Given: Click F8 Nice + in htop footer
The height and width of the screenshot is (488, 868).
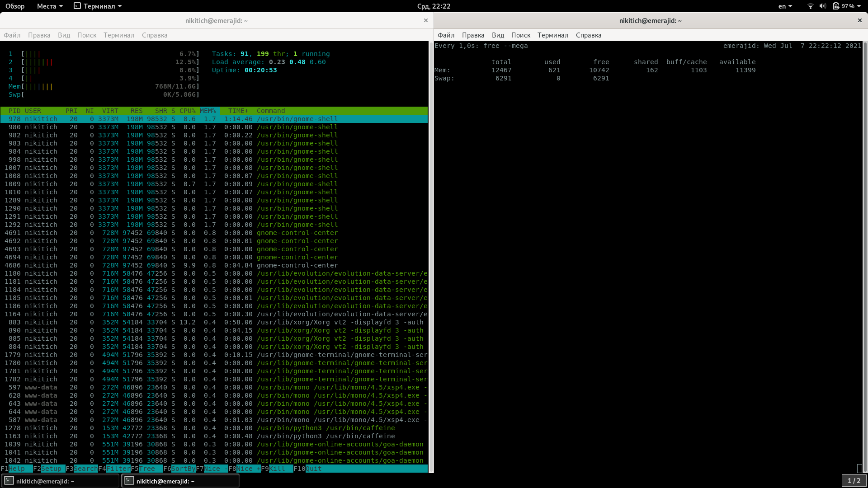Looking at the screenshot, I should [245, 469].
